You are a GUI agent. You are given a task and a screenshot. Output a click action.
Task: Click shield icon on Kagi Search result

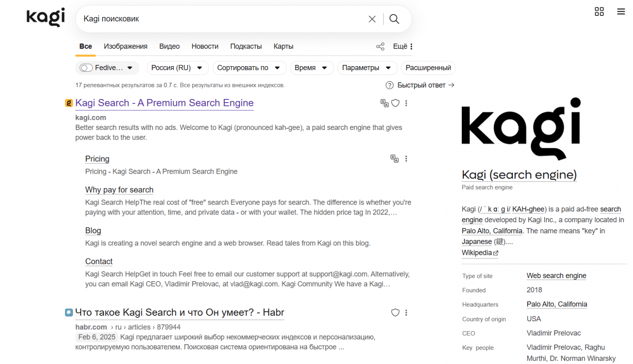pos(396,103)
